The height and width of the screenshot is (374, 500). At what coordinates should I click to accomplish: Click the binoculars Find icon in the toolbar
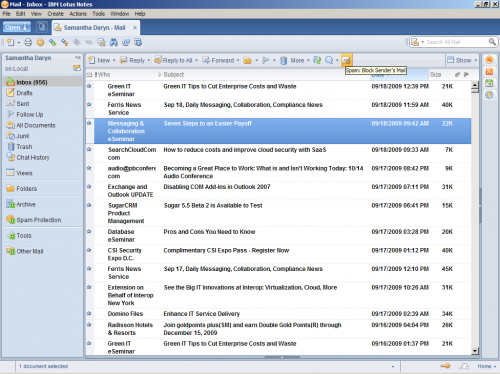(x=114, y=42)
